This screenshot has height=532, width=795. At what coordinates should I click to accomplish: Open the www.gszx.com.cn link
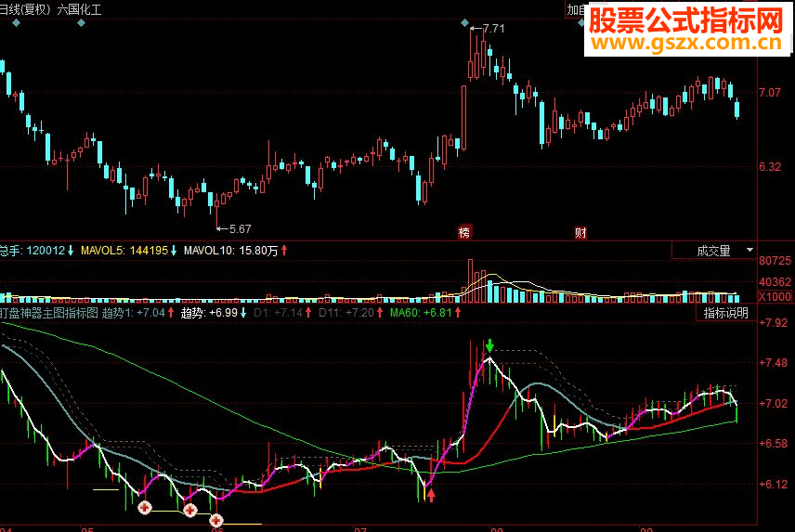click(x=687, y=43)
